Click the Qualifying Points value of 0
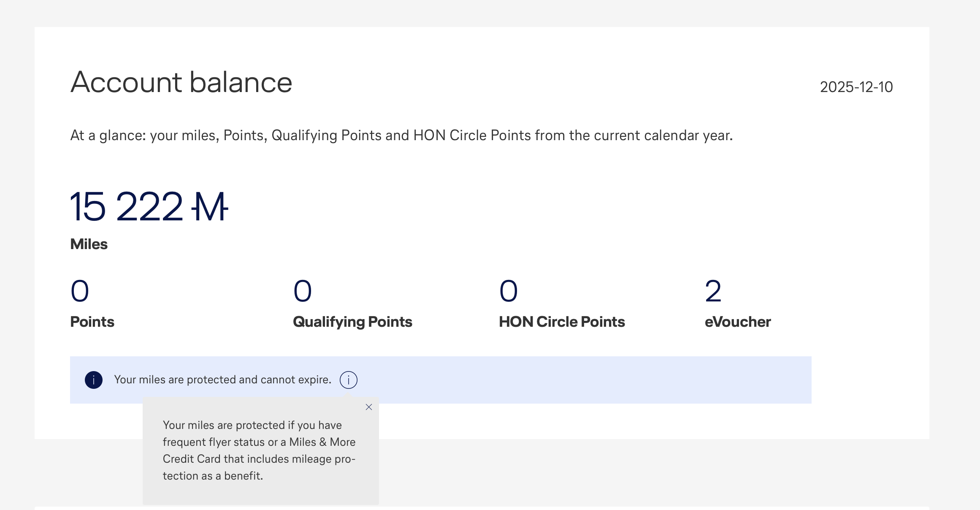 (303, 291)
